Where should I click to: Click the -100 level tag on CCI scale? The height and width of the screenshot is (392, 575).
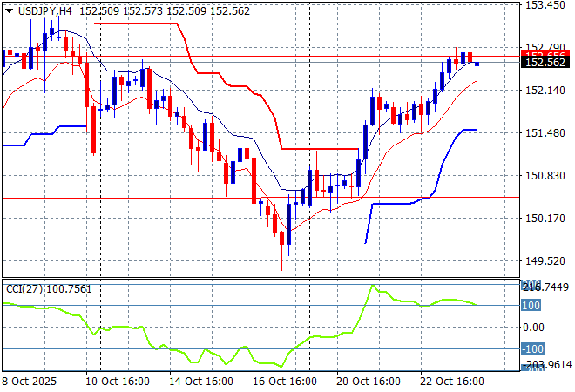532,348
